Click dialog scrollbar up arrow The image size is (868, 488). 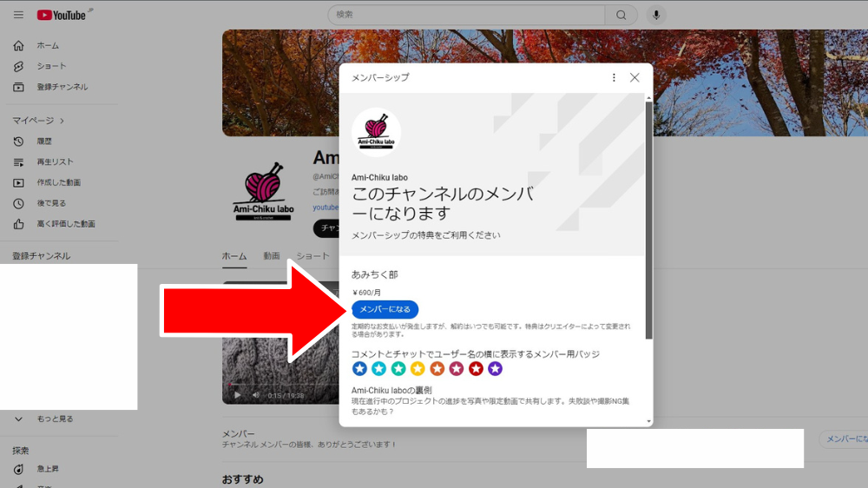pos(648,98)
